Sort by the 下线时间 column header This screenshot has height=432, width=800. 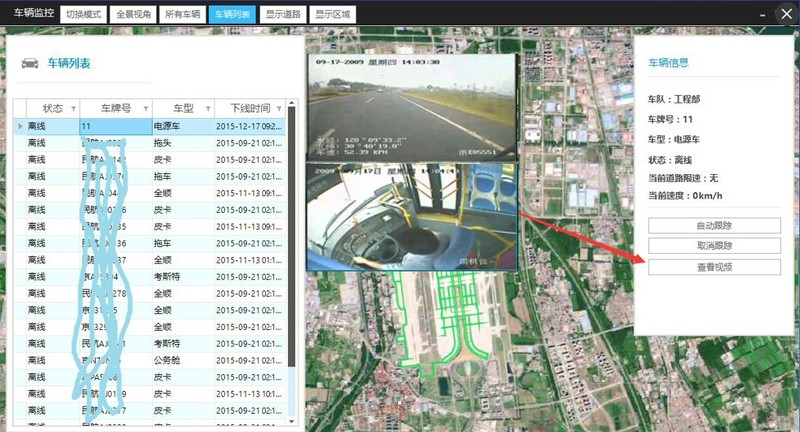pos(250,108)
